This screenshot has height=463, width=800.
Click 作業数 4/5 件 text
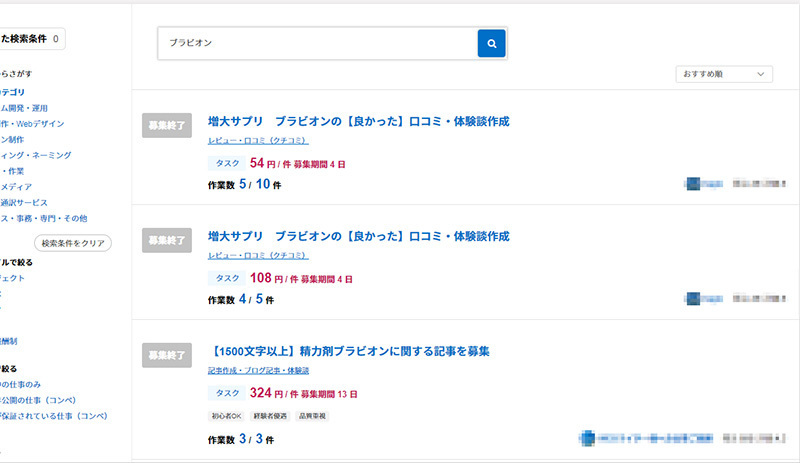pyautogui.click(x=241, y=299)
